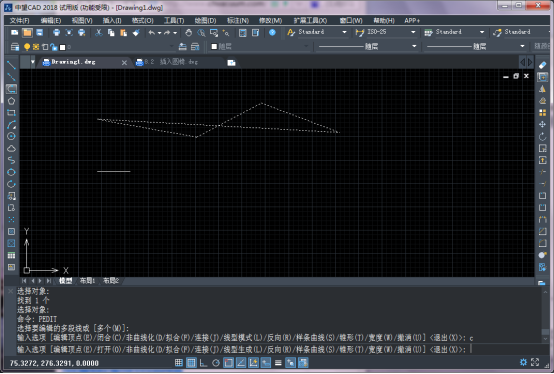Select the Rotate tool in right toolbar
Image resolution: width=554 pixels, height=374 pixels.
(542, 136)
